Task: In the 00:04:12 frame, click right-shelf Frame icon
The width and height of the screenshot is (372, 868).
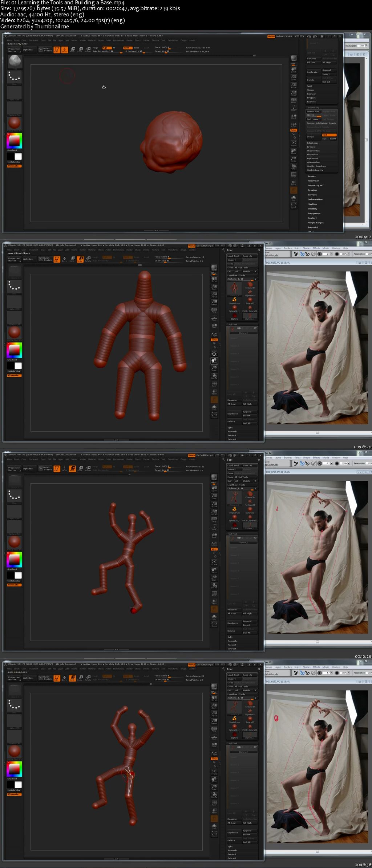Action: click(x=294, y=143)
